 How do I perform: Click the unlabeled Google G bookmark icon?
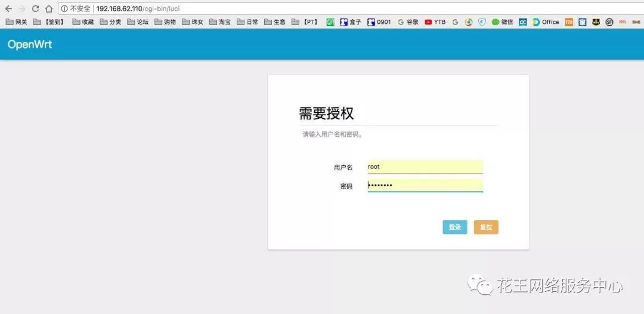(x=455, y=22)
